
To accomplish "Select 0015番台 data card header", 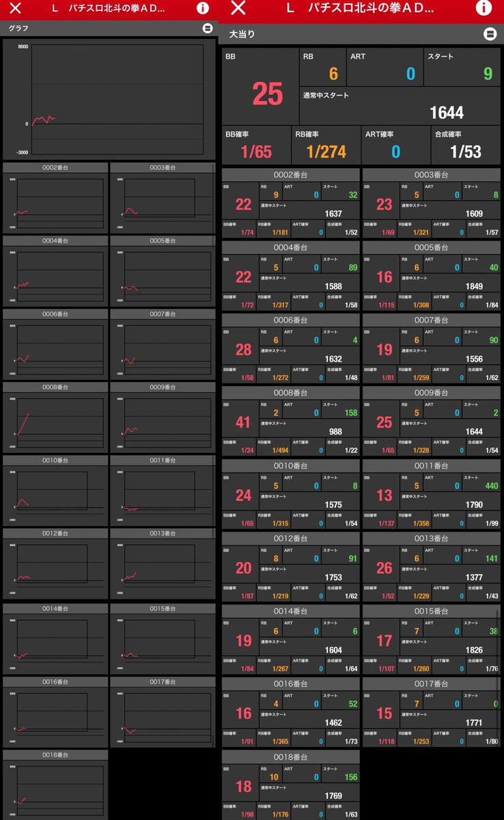I will click(x=431, y=611).
